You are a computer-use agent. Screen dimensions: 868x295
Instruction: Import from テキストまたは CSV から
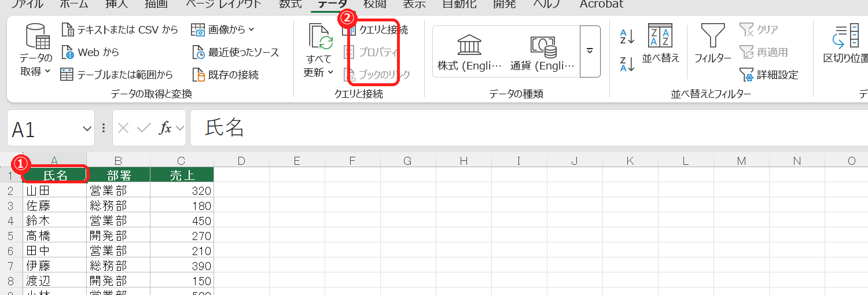(x=119, y=30)
